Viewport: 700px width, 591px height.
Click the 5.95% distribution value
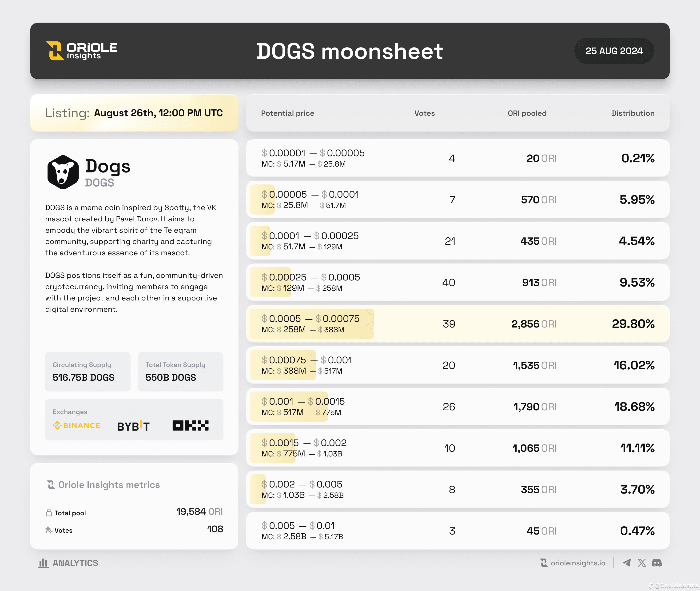tap(637, 200)
